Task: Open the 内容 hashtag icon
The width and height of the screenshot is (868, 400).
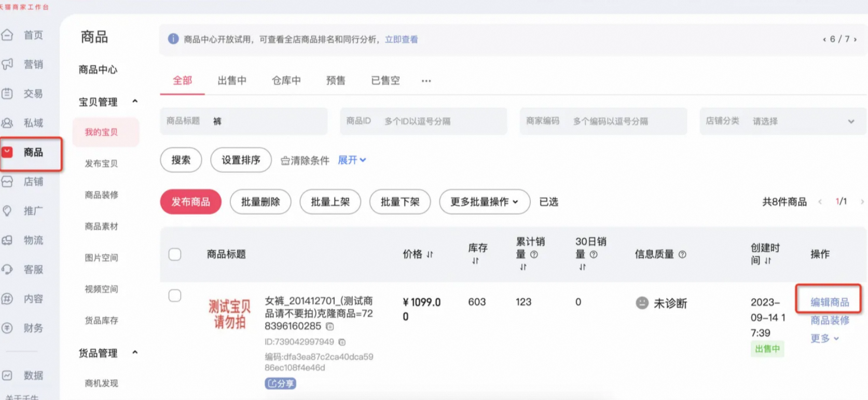Action: click(7, 299)
